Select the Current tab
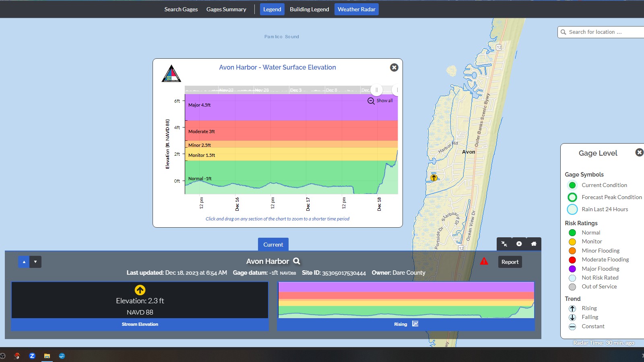The width and height of the screenshot is (644, 362). pyautogui.click(x=273, y=245)
